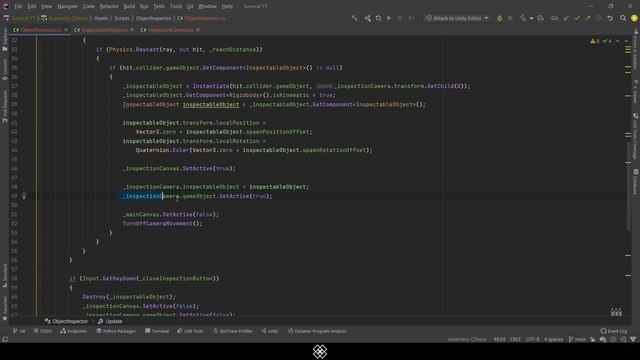Open the TODO tool window
Image resolution: width=640 pixels, height=360 pixels.
(43, 331)
